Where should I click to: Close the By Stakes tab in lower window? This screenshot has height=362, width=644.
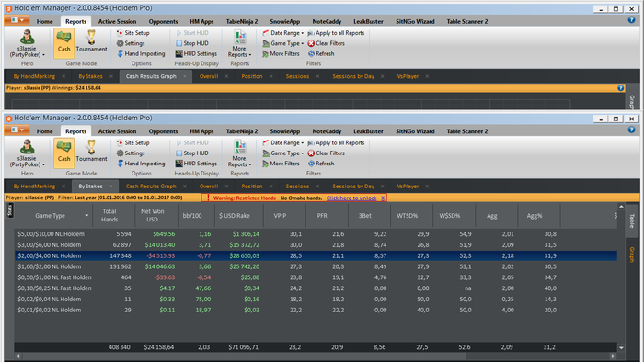coord(111,187)
